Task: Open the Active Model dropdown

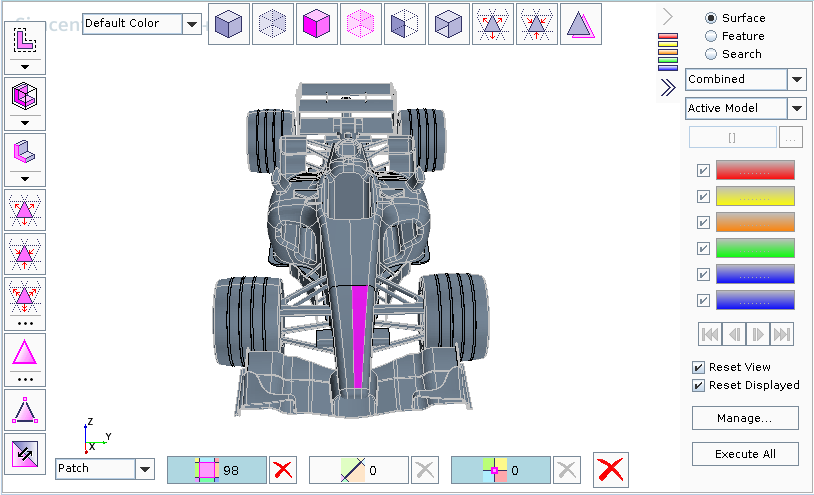Action: 797,108
